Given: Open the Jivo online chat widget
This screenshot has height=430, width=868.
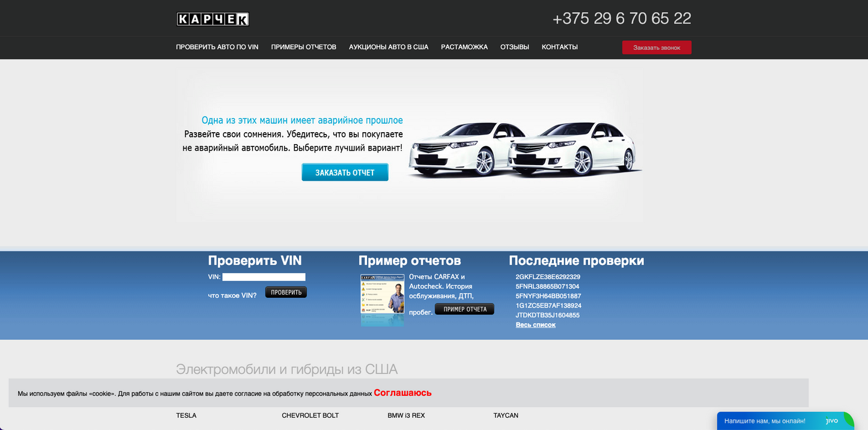Looking at the screenshot, I should (x=781, y=421).
